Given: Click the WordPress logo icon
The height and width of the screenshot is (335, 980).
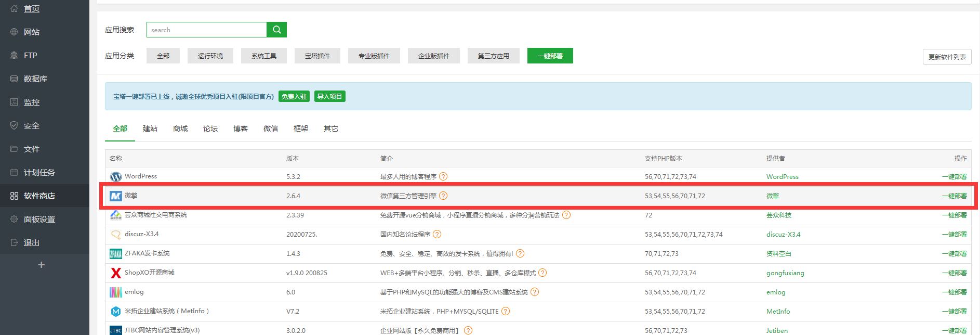Looking at the screenshot, I should point(116,177).
